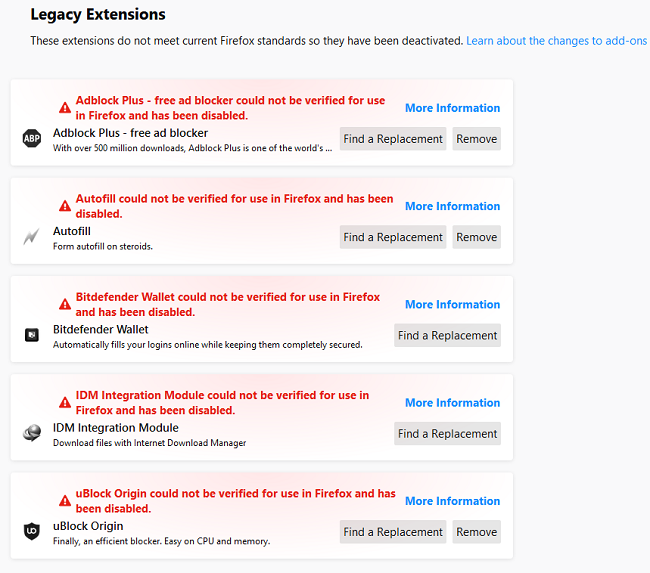Remove the Adblock Plus extension
The image size is (650, 573).
pos(476,139)
